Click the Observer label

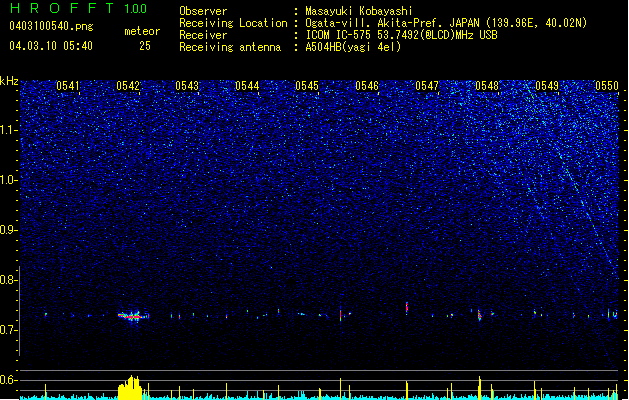coord(203,11)
